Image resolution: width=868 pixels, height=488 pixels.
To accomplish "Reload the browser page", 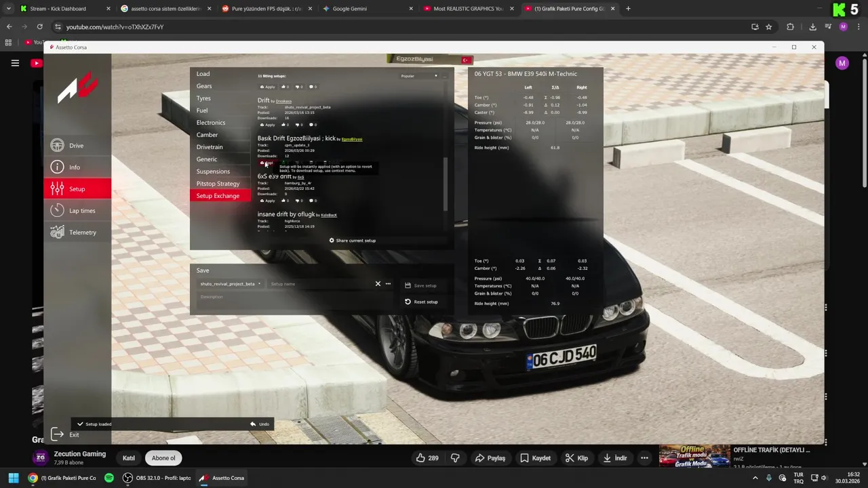I will (x=39, y=26).
